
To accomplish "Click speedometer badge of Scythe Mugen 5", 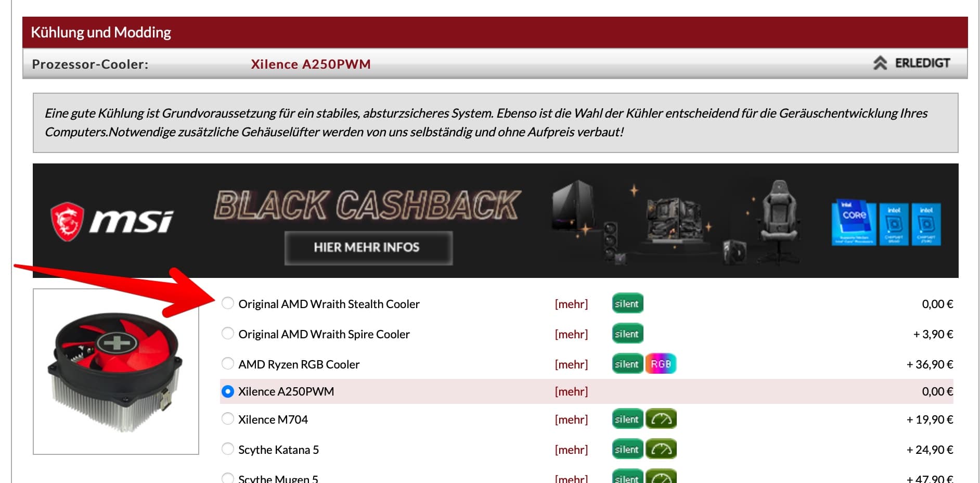I will [661, 476].
